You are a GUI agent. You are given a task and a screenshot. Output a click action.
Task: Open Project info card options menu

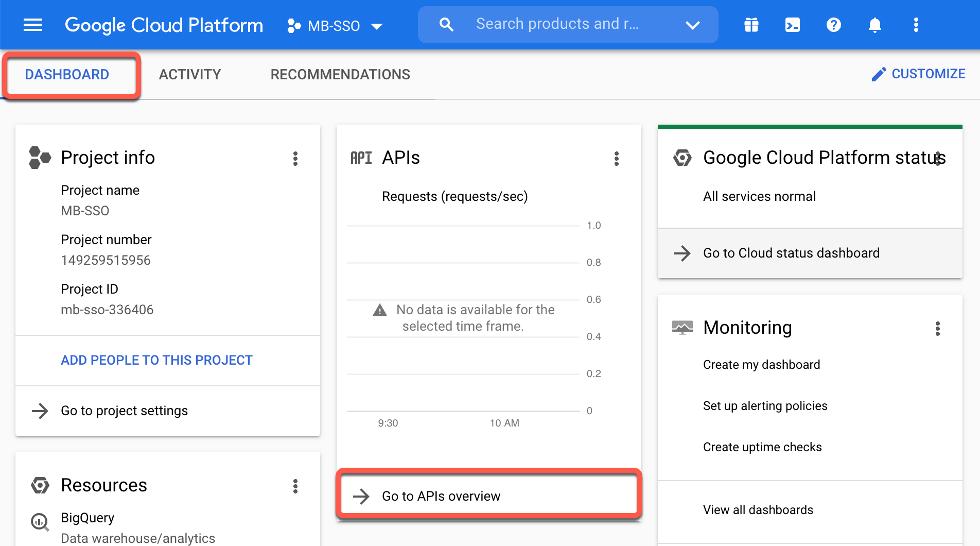(x=295, y=159)
